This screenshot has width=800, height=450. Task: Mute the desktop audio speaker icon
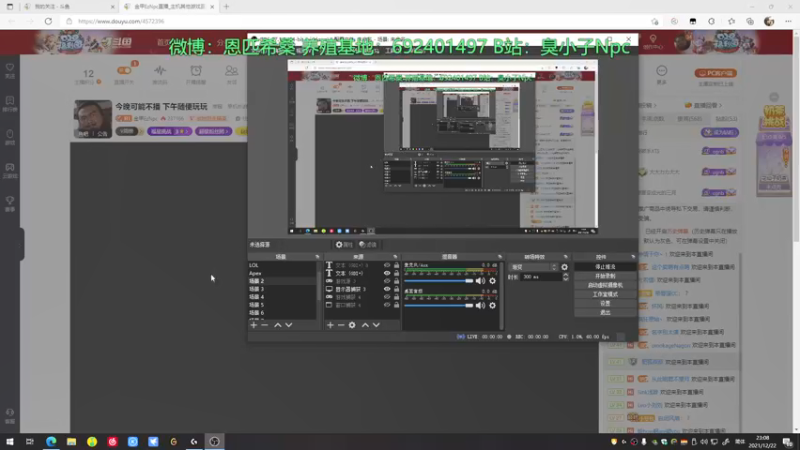pyautogui.click(x=480, y=305)
